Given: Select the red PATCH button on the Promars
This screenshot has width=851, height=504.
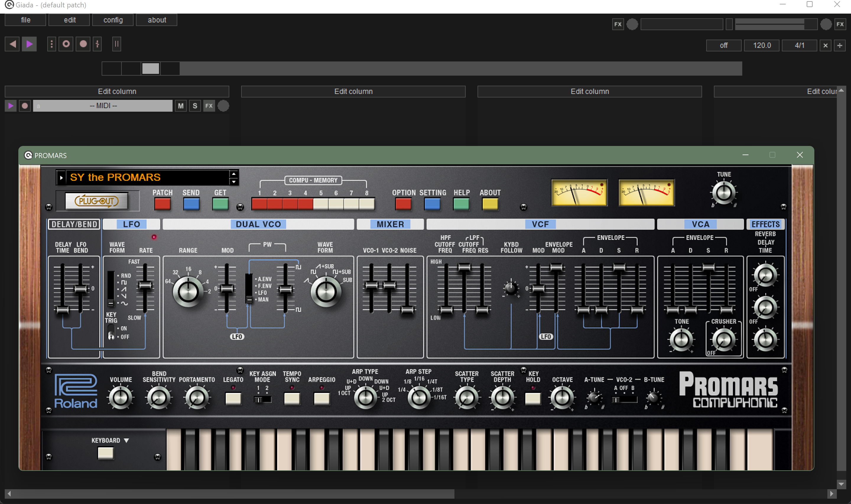Looking at the screenshot, I should click(x=163, y=204).
